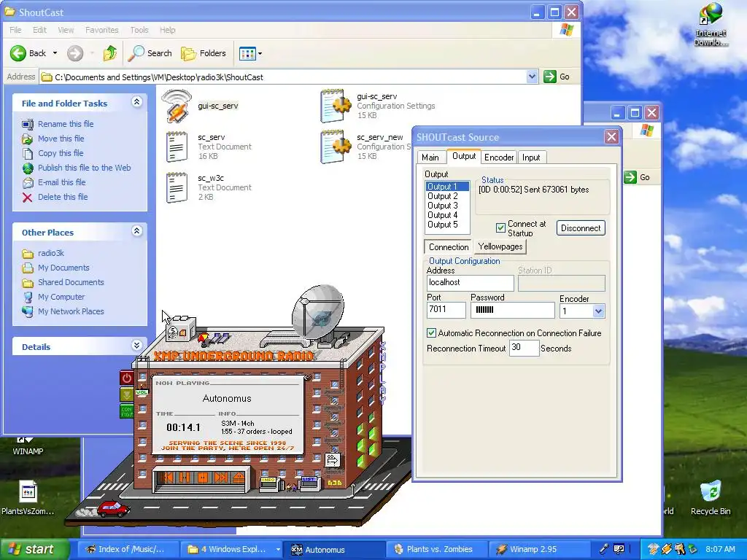747x560 pixels.
Task: Click the Up folder icon in Explorer
Action: (x=110, y=53)
